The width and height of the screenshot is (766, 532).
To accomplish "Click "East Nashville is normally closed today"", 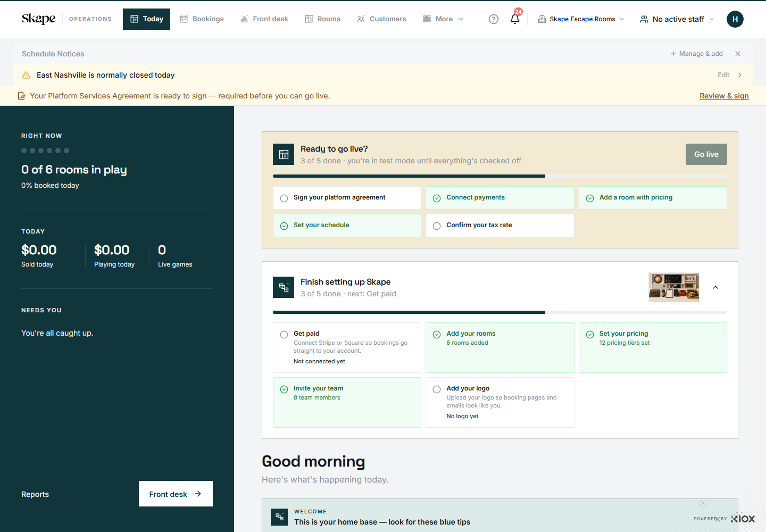I will point(106,75).
